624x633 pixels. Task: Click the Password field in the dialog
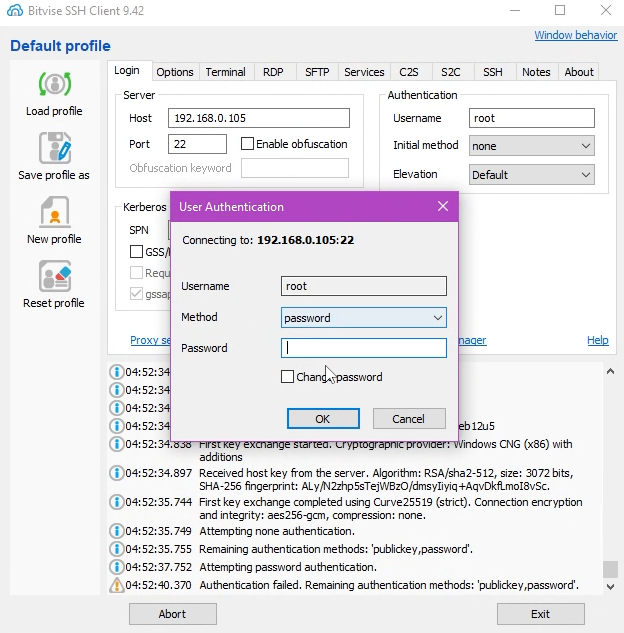coord(363,348)
